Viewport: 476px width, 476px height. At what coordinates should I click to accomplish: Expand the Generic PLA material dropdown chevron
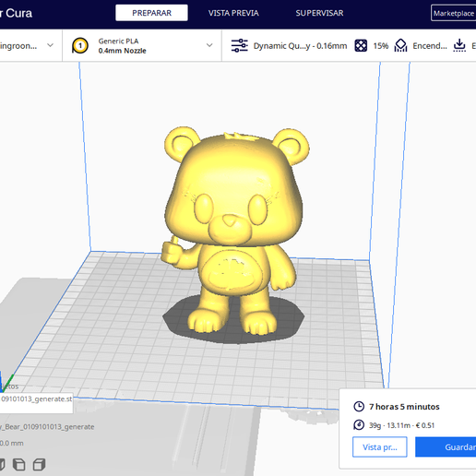pyautogui.click(x=209, y=45)
